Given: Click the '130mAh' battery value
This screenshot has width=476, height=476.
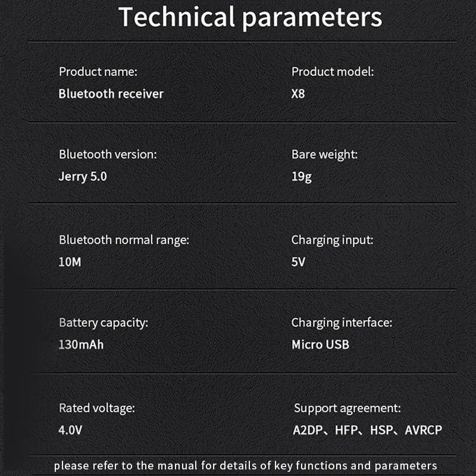Looking at the screenshot, I should point(81,345).
